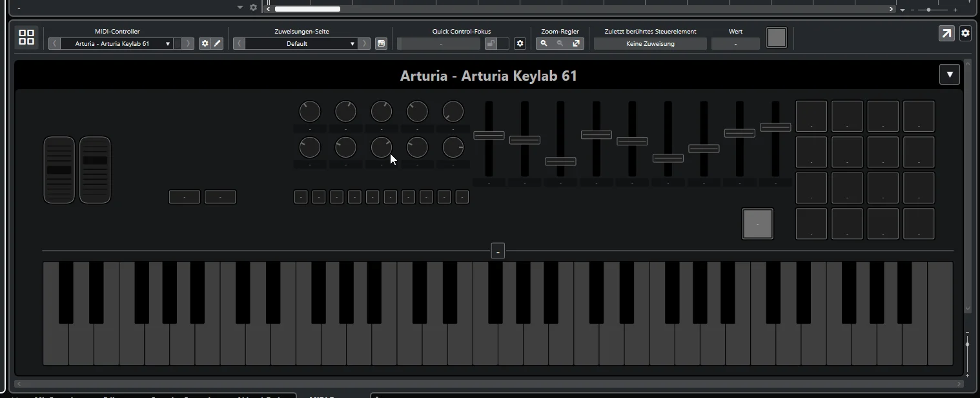
Task: Click the handle of the first fader
Action: click(x=489, y=135)
